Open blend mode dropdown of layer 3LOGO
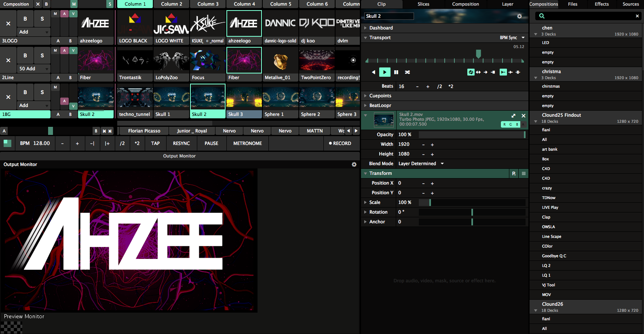 click(x=34, y=32)
